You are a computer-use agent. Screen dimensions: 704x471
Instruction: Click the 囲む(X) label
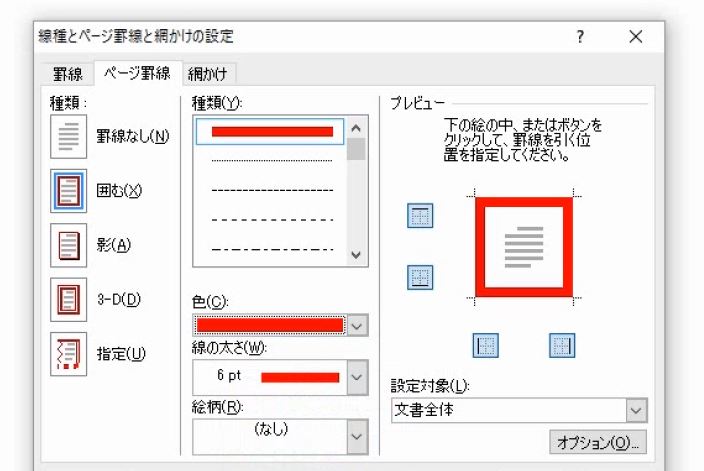(119, 191)
